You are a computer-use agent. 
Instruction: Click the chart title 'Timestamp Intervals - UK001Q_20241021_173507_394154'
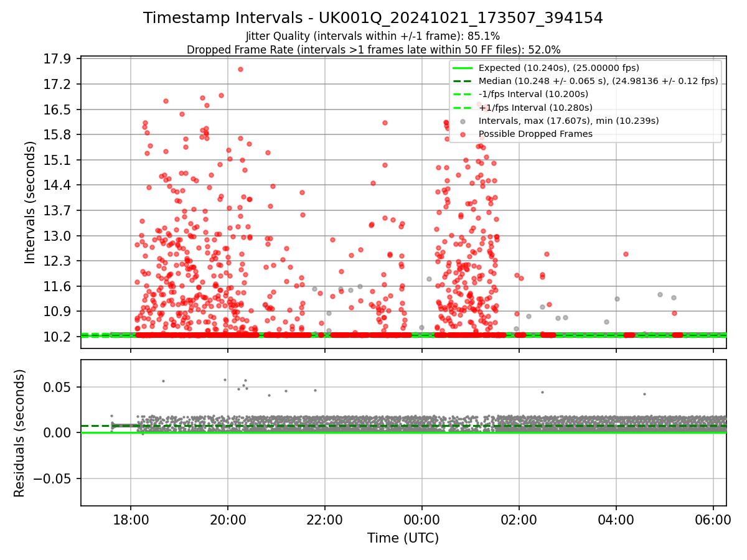373,18
